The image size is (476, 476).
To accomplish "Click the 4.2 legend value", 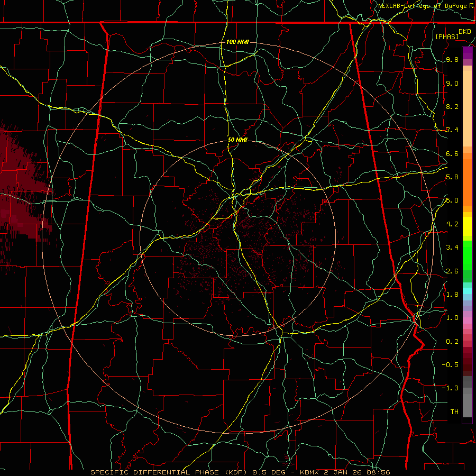I will tap(452, 224).
